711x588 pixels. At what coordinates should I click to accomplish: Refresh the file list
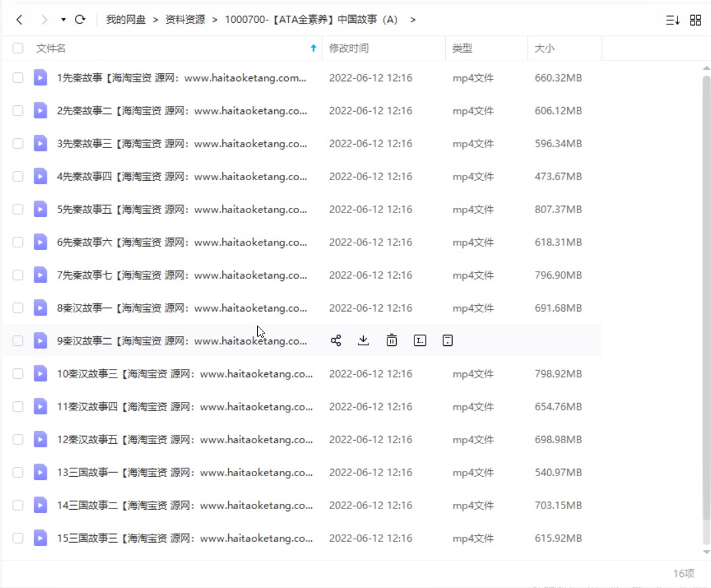(x=80, y=20)
